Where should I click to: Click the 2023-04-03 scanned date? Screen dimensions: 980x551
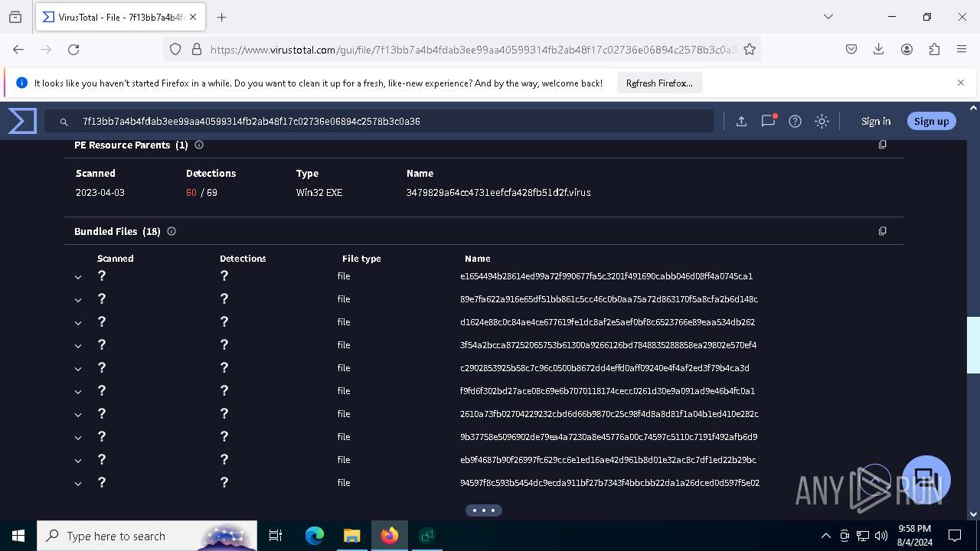100,193
